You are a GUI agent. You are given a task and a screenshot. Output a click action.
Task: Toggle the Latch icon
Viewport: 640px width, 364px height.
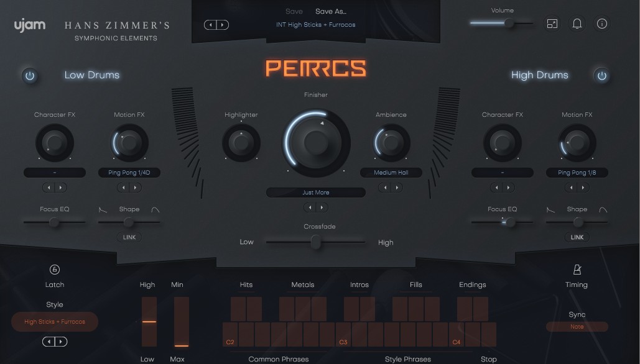(55, 270)
